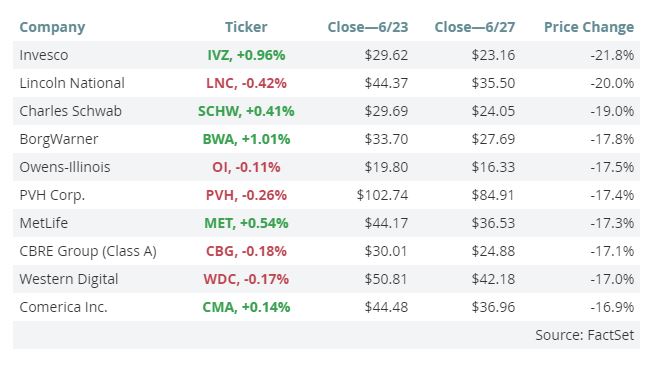
Task: Open the PVH ticker link
Action: [246, 195]
